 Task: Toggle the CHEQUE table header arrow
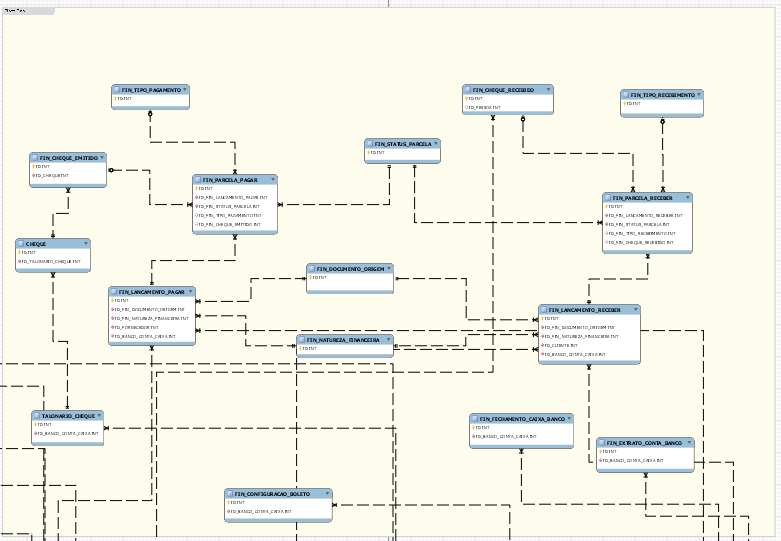pyautogui.click(x=86, y=244)
